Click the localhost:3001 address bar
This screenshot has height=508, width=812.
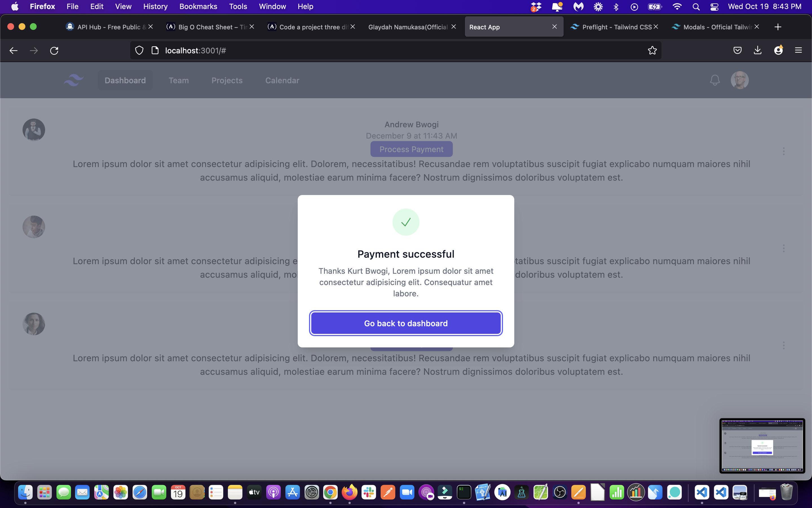point(395,51)
